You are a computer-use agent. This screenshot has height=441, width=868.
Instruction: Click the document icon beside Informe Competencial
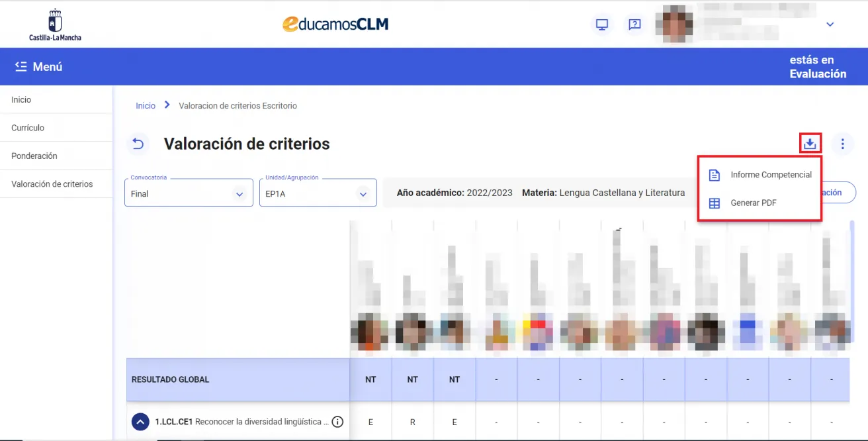[715, 174]
